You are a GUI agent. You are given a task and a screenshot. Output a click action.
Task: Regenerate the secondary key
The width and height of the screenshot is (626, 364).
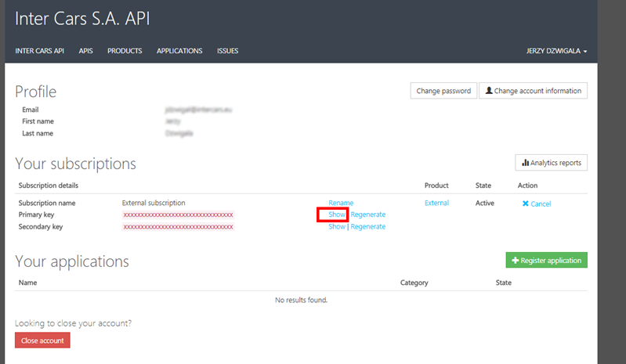click(368, 226)
